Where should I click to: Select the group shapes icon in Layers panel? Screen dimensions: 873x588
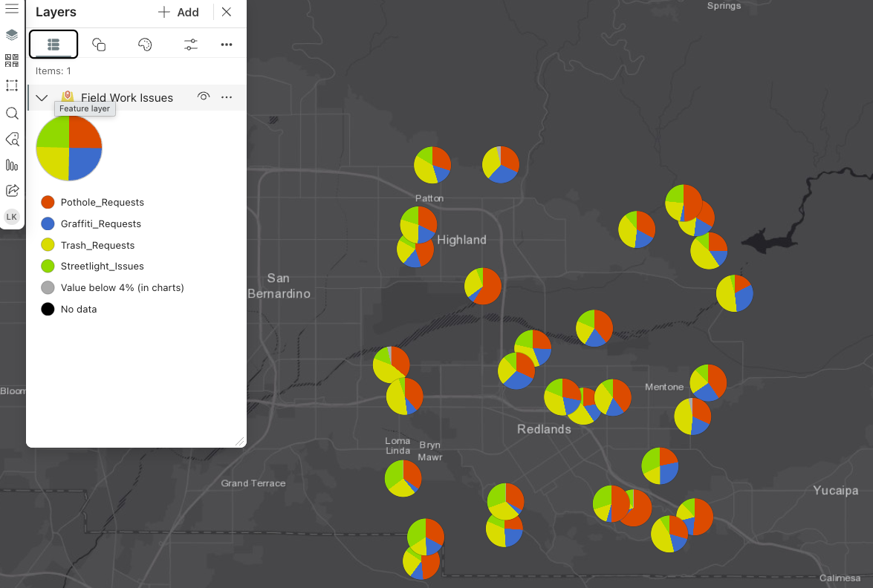99,44
